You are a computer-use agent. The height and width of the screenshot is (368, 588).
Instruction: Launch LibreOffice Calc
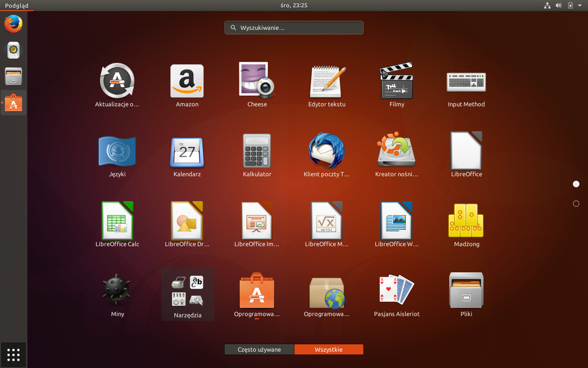[117, 225]
